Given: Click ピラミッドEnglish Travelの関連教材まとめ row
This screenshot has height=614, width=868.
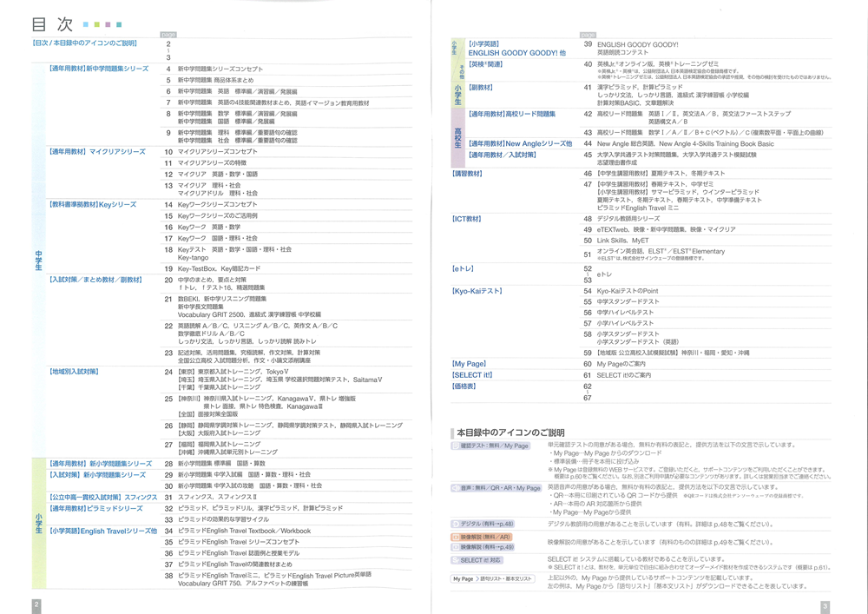Looking at the screenshot, I should coord(234,564).
